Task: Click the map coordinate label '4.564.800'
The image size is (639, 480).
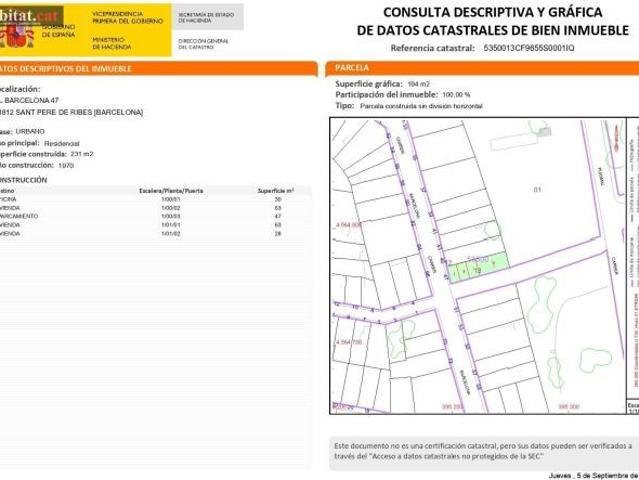Action: coord(348,225)
